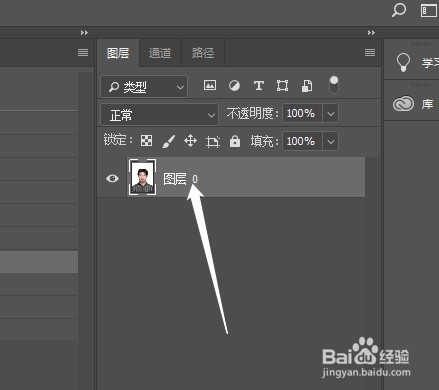Image resolution: width=439 pixels, height=390 pixels.
Task: Filter layers by smart objects icon
Action: point(307,86)
